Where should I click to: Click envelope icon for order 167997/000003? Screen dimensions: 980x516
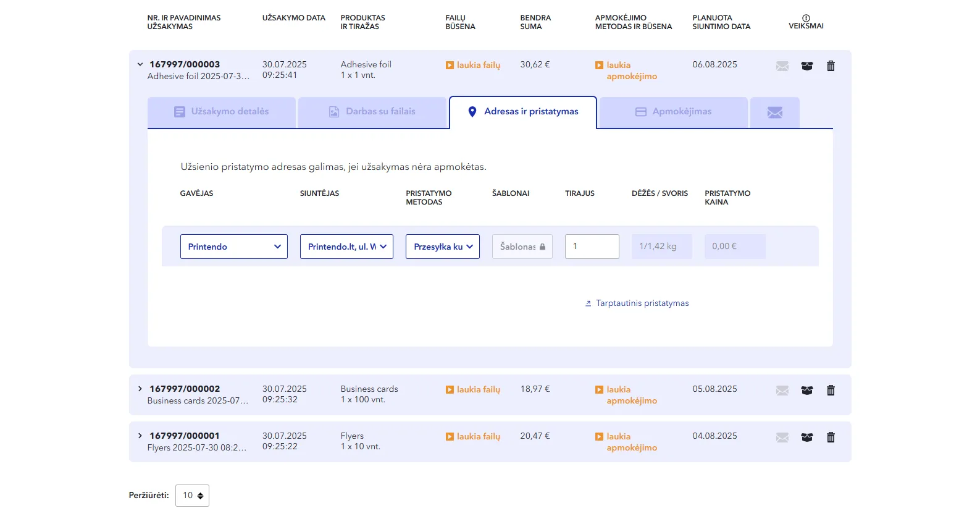[782, 66]
